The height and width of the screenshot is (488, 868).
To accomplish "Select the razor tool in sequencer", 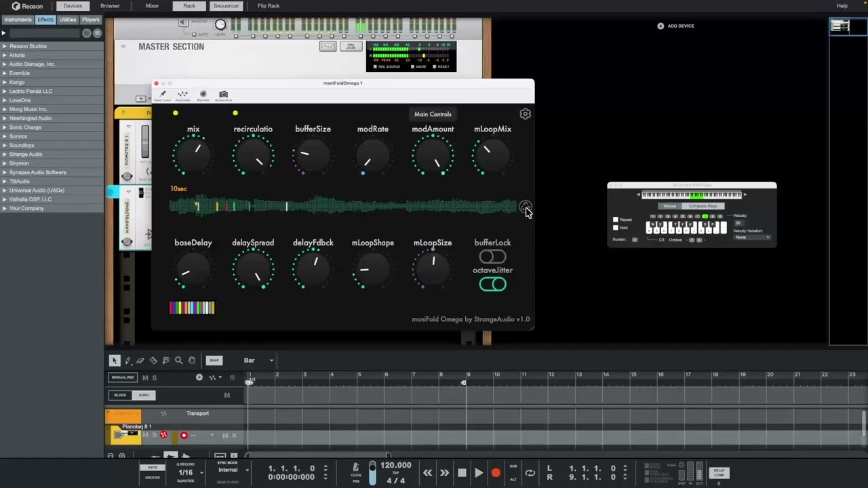I will [153, 361].
